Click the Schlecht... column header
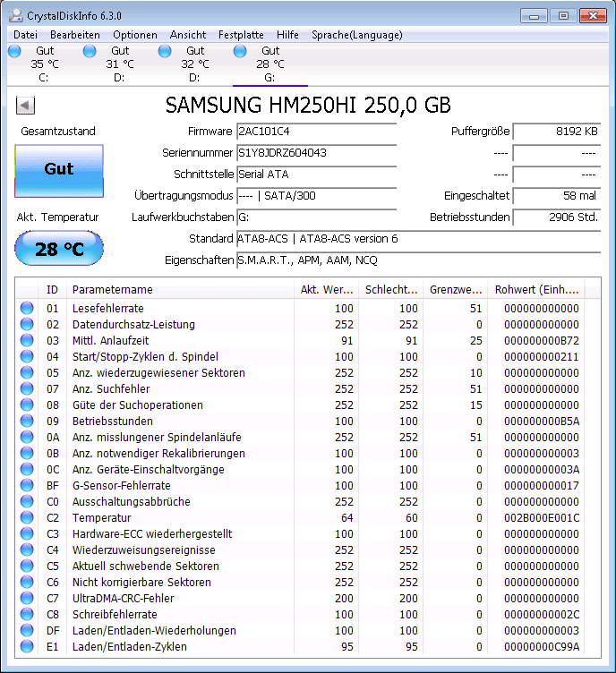The width and height of the screenshot is (616, 673). (391, 290)
